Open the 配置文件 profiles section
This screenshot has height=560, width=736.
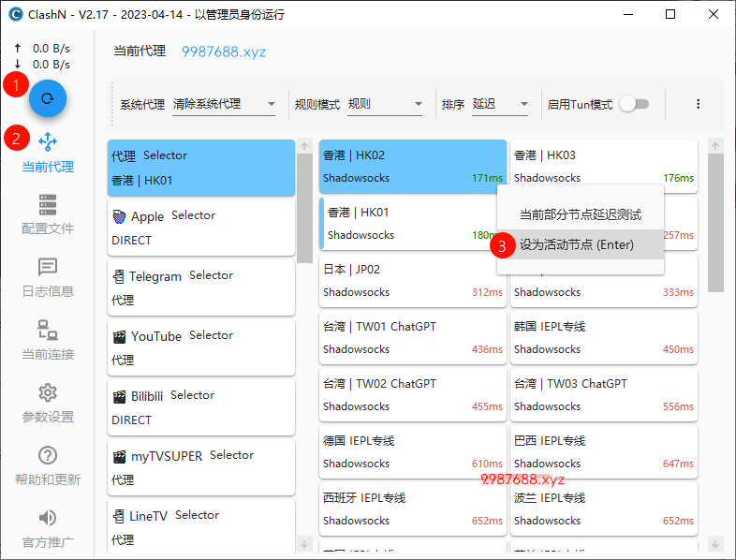(x=48, y=214)
